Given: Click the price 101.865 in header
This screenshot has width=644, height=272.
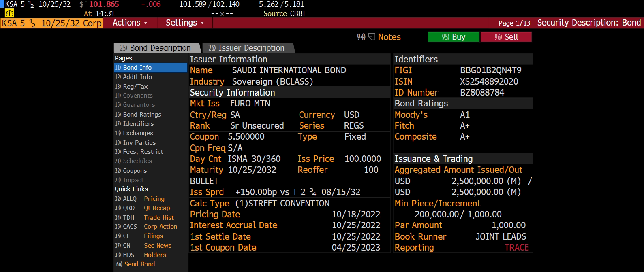Looking at the screenshot, I should tap(104, 4).
